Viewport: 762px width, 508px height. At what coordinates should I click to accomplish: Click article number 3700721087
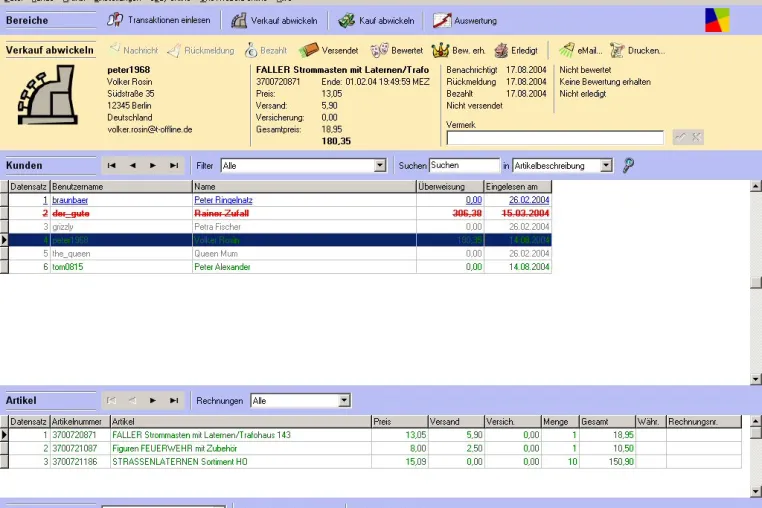(x=74, y=448)
